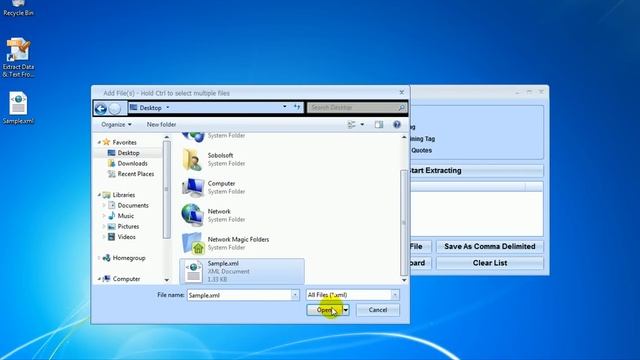Screen dimensions: 640x360
Task: Select the Extract Data & Text desktop shortcut
Action: click(x=18, y=57)
